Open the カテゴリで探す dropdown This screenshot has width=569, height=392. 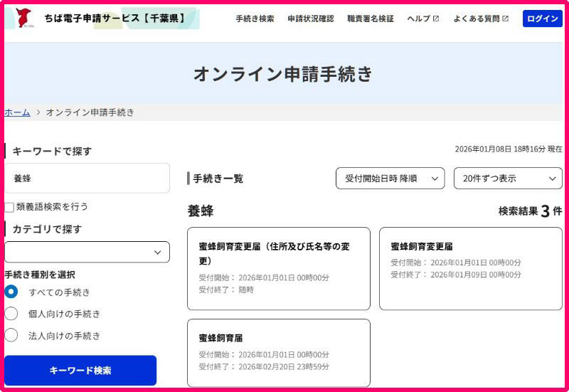(87, 252)
